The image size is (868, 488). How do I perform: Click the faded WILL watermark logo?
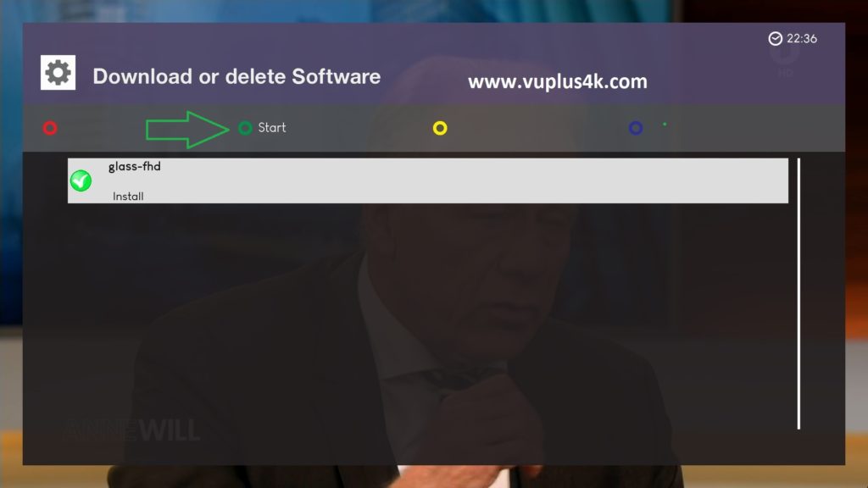pyautogui.click(x=169, y=430)
